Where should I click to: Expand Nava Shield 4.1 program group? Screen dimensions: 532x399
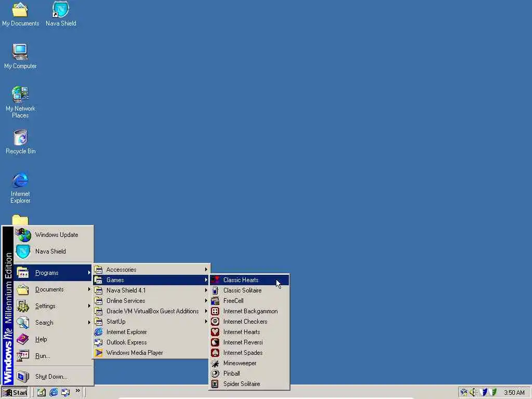[x=151, y=290]
